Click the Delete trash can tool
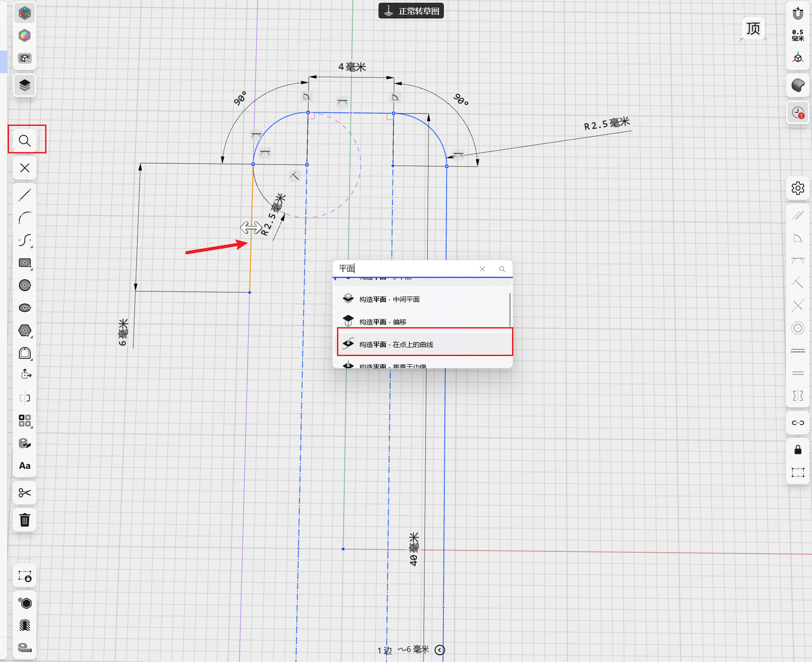The width and height of the screenshot is (812, 662). [x=25, y=520]
